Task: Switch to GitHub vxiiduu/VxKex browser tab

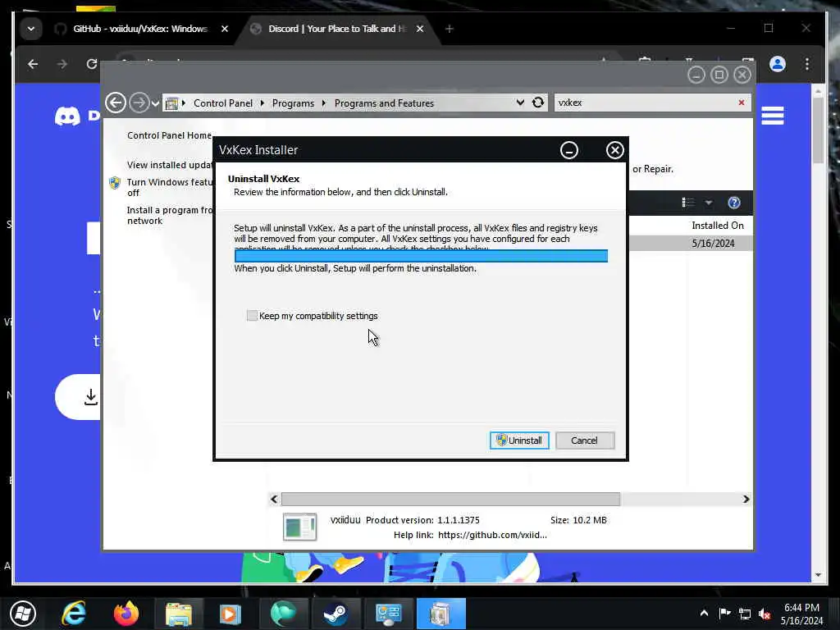Action: click(x=140, y=29)
